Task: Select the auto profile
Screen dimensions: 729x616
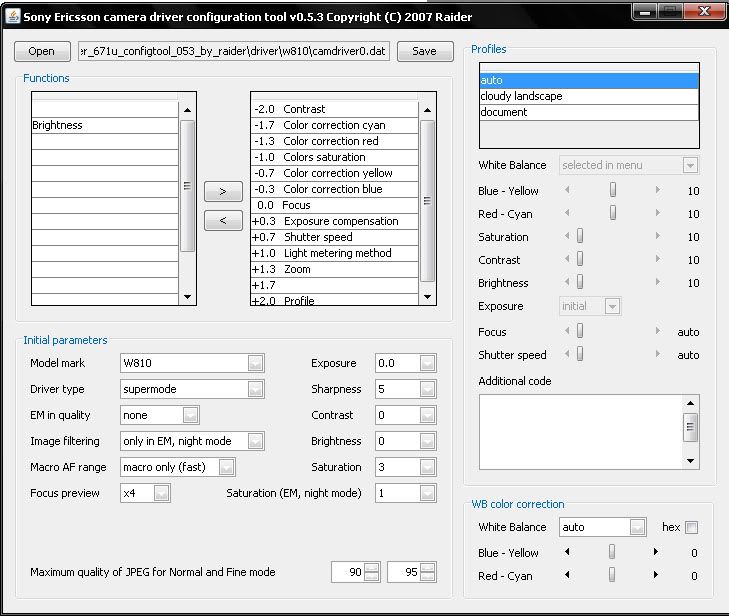Action: click(x=589, y=80)
